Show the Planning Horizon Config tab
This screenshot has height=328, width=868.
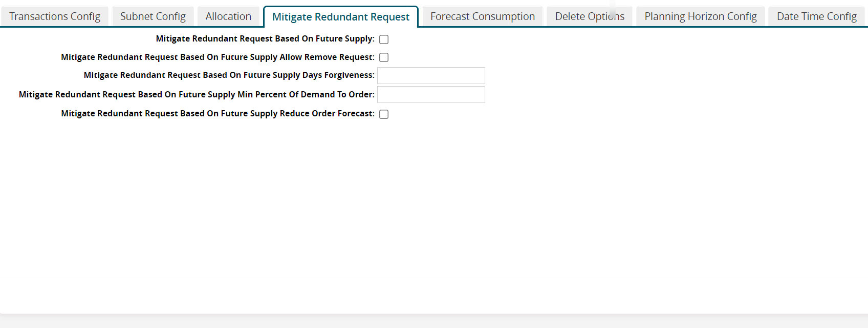click(x=700, y=16)
